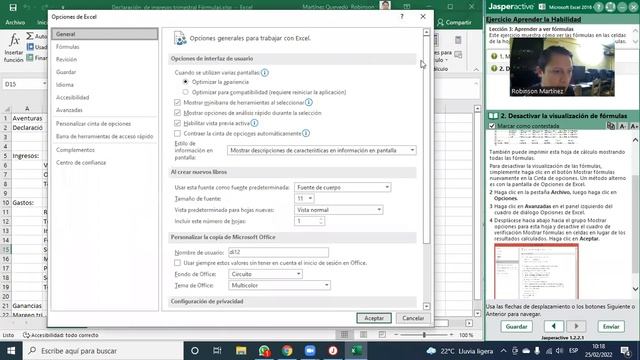The image size is (640, 360).
Task: Uncheck Mostrar opciones de análisis rápido
Action: (x=177, y=113)
